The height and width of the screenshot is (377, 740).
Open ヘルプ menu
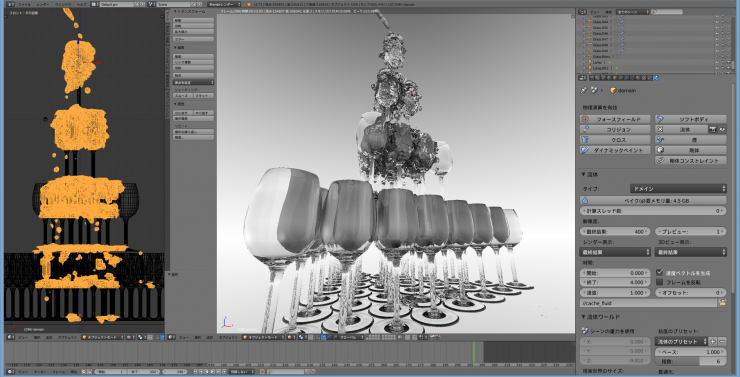(82, 4)
